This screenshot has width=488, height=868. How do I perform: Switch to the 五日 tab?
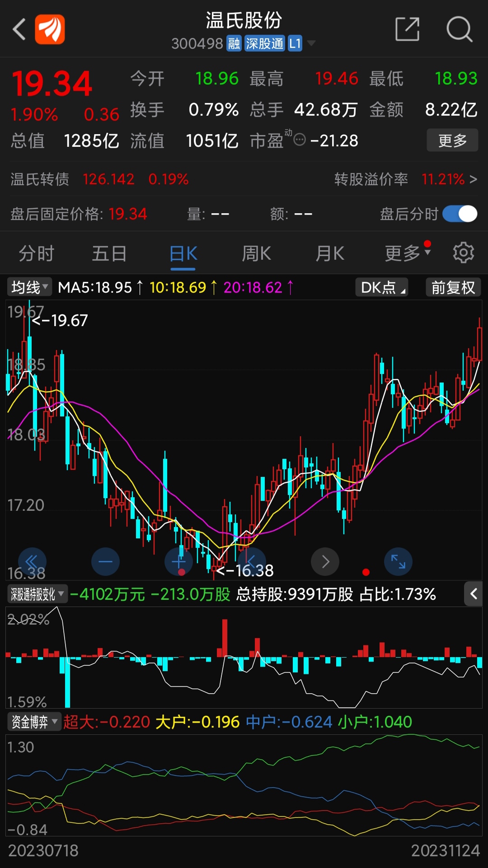tap(109, 253)
